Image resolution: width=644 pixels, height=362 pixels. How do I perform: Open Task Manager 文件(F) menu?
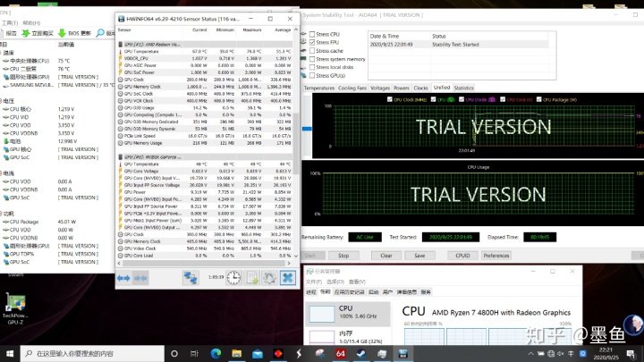pos(314,282)
